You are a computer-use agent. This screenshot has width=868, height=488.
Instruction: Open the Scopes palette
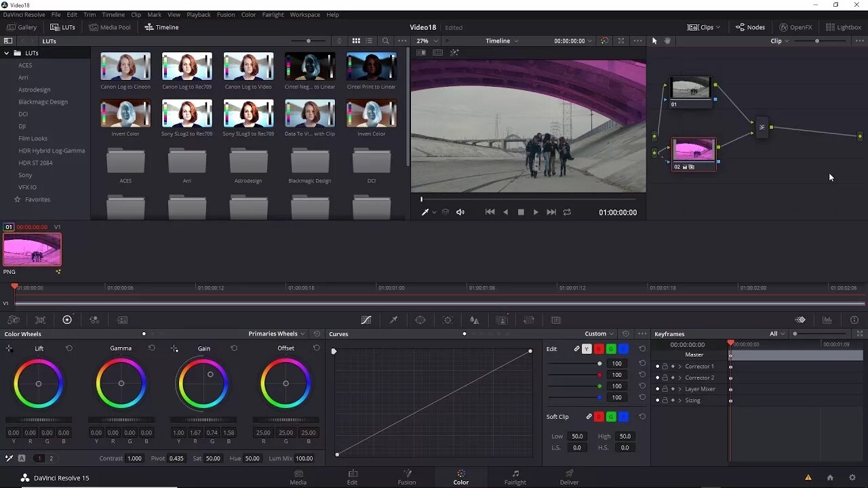(x=827, y=320)
